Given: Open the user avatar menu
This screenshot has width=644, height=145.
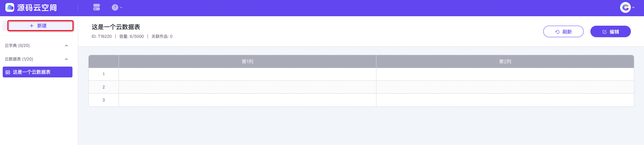Looking at the screenshot, I should [x=625, y=7].
